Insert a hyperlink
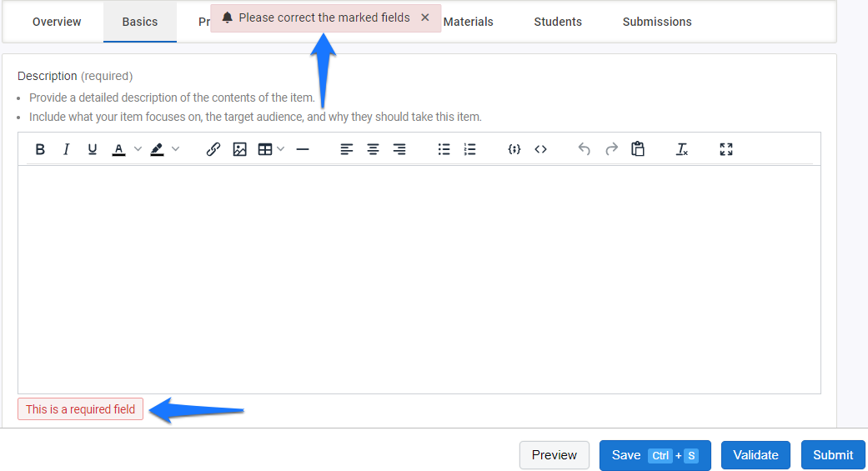This screenshot has width=868, height=471. [213, 149]
